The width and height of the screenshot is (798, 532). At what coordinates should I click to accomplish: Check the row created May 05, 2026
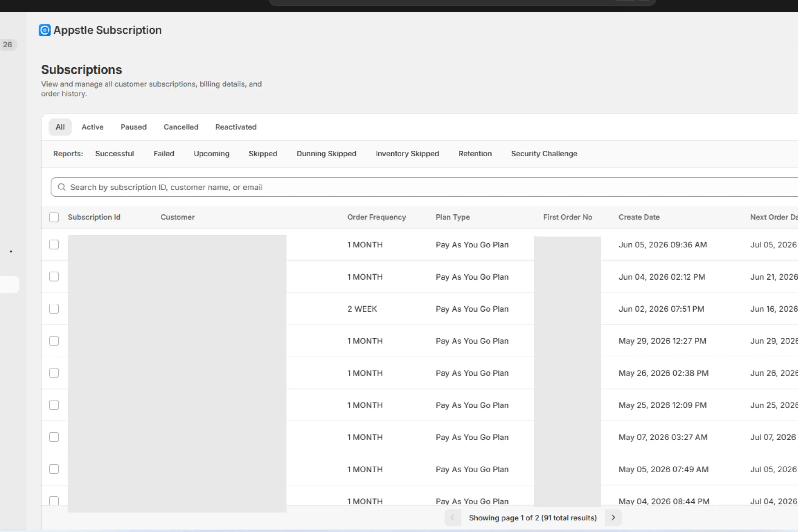click(x=54, y=469)
